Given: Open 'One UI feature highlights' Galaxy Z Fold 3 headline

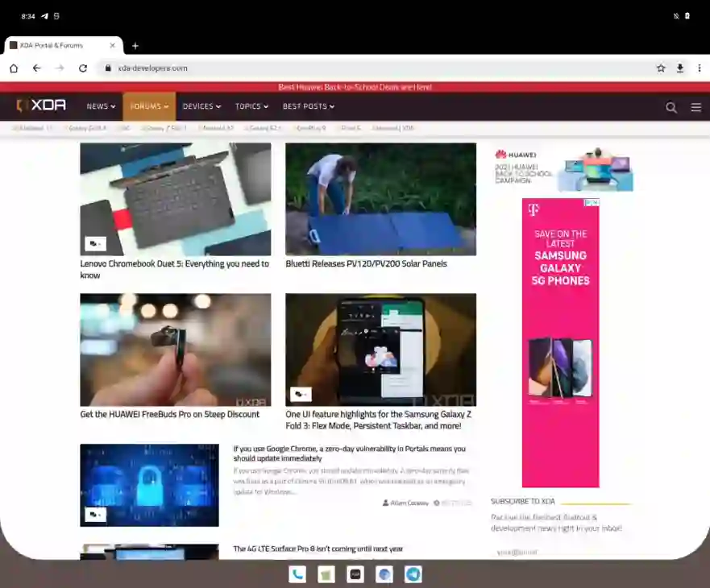Looking at the screenshot, I should tap(378, 420).
